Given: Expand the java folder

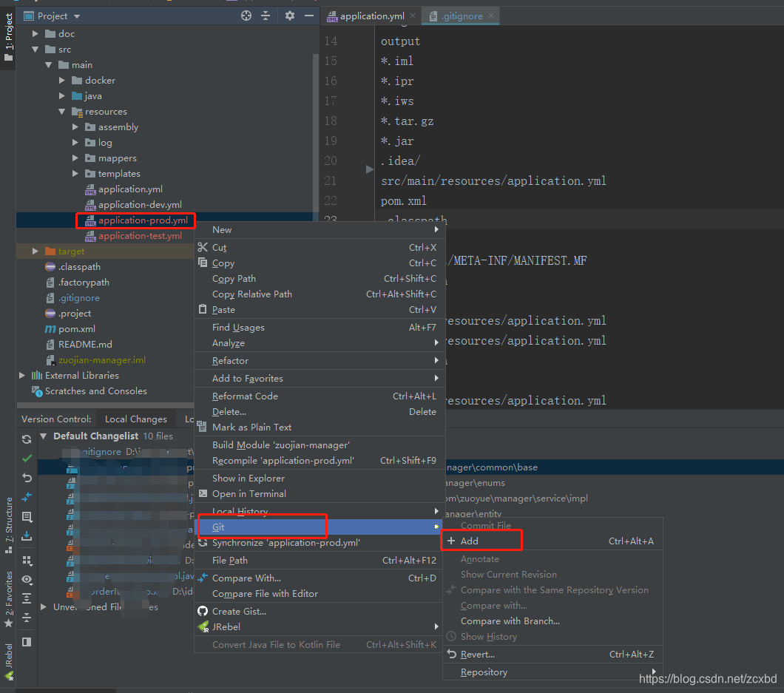Looking at the screenshot, I should 62,95.
